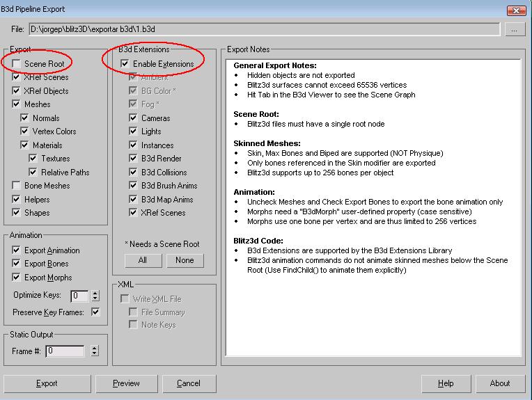Disable Enable Extensions checkbox

[125, 64]
